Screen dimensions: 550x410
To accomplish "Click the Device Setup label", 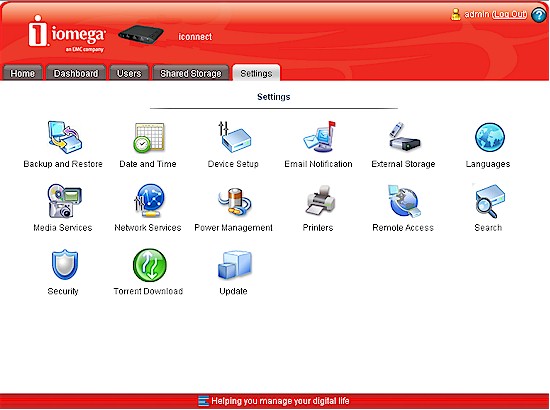I will pyautogui.click(x=233, y=164).
